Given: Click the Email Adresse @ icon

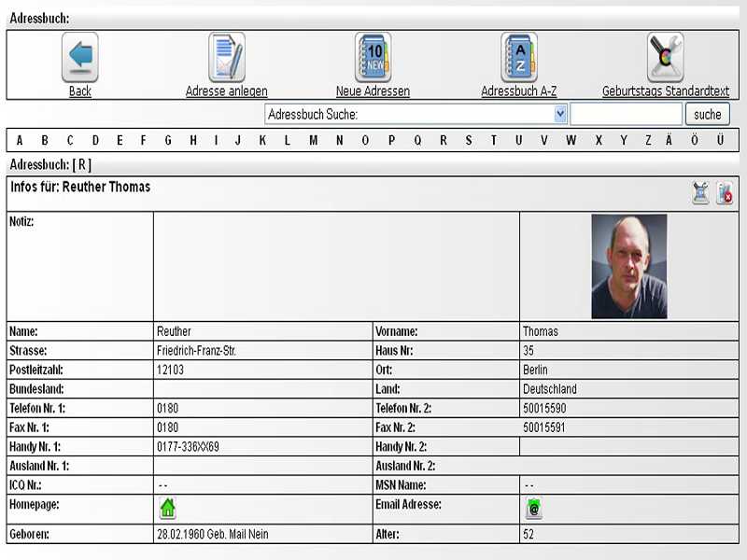Looking at the screenshot, I should [533, 509].
